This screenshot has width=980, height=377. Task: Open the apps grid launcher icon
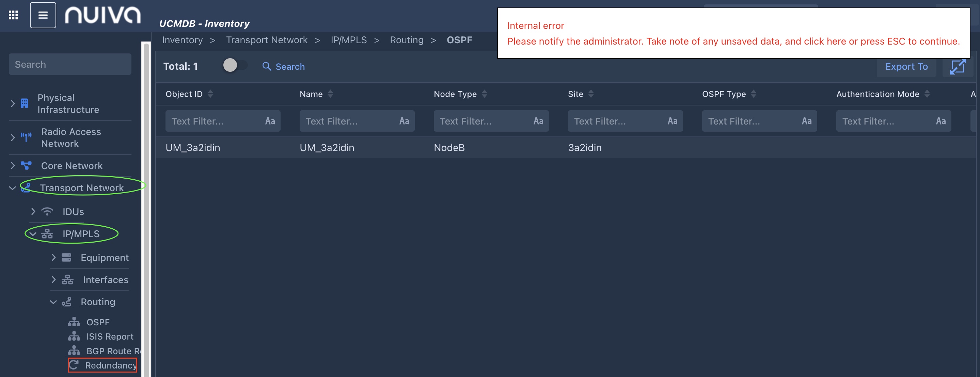13,15
